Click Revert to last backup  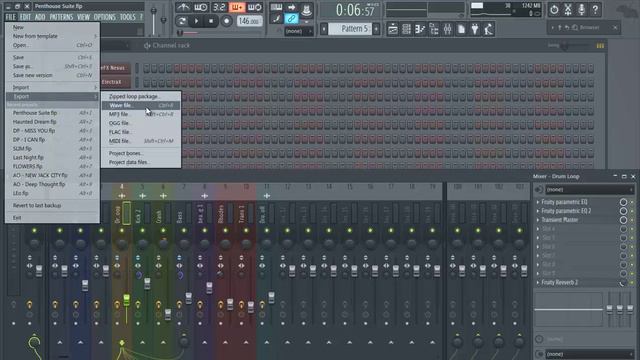point(52,206)
